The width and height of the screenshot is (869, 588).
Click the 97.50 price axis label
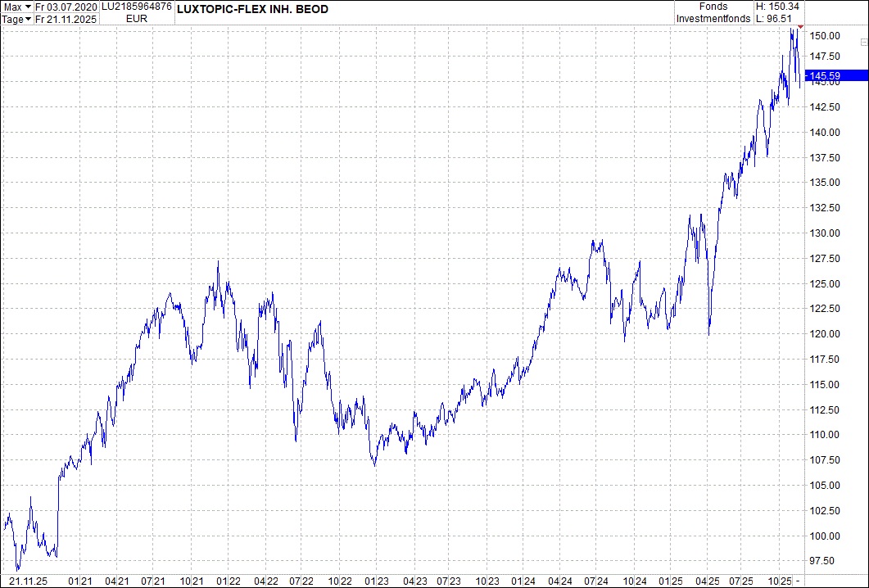(x=821, y=561)
